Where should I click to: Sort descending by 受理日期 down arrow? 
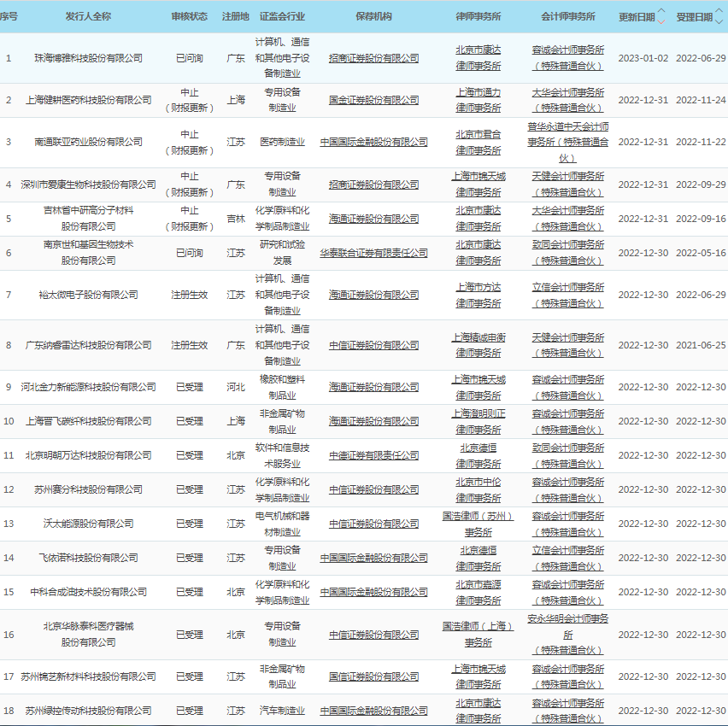click(720, 20)
